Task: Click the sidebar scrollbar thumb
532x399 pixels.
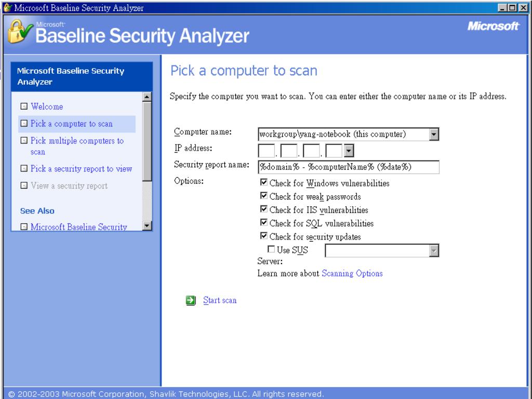Action: [x=147, y=141]
